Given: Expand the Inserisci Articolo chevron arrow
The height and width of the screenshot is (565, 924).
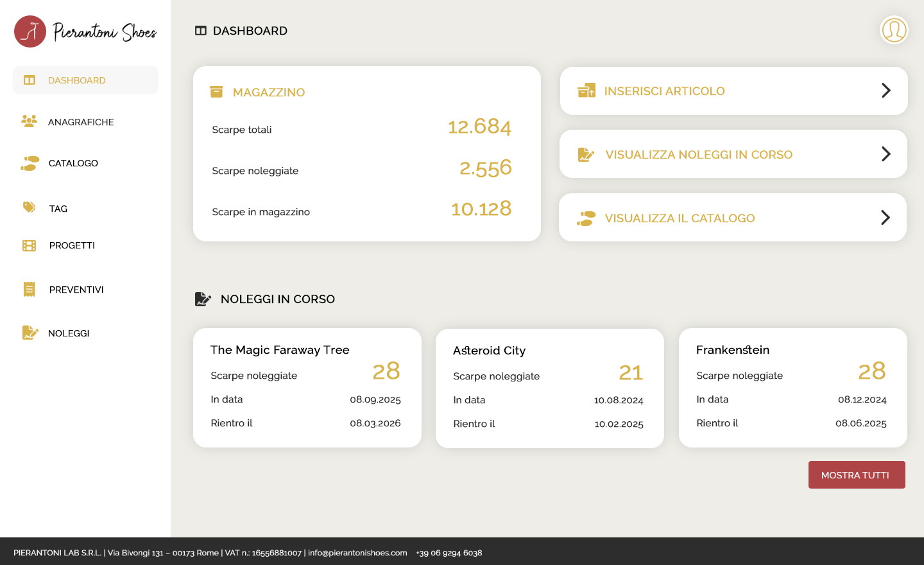Looking at the screenshot, I should [886, 91].
